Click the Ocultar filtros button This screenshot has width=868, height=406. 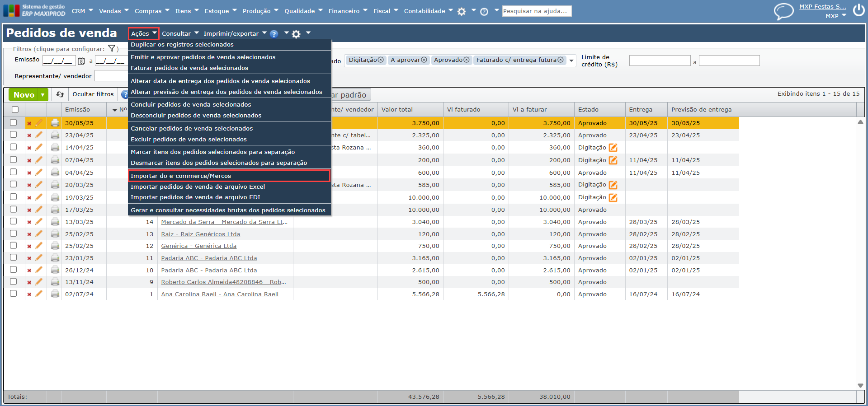(x=93, y=94)
